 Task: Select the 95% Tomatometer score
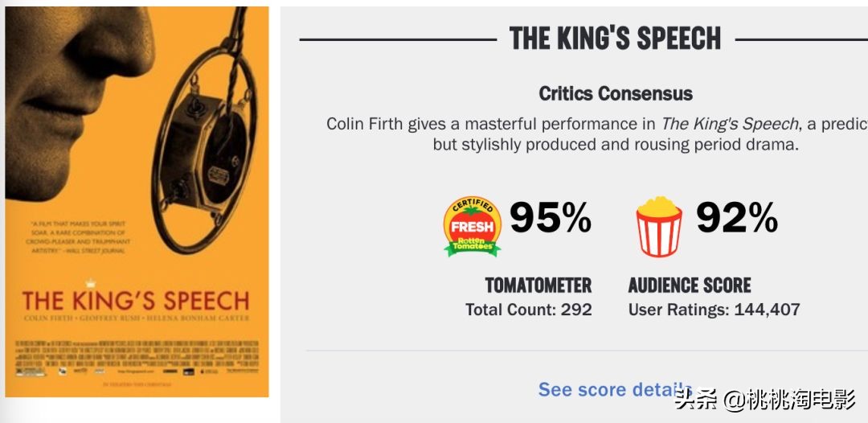[x=551, y=217]
